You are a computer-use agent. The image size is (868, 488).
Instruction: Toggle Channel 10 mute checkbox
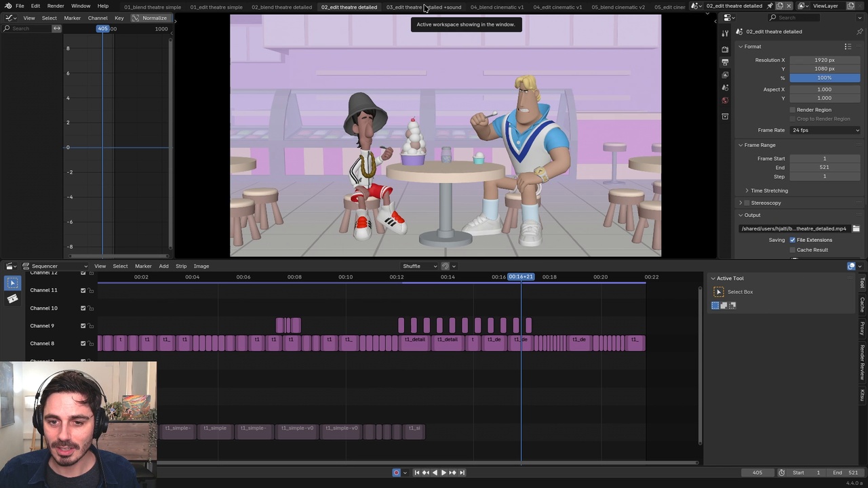tap(83, 308)
